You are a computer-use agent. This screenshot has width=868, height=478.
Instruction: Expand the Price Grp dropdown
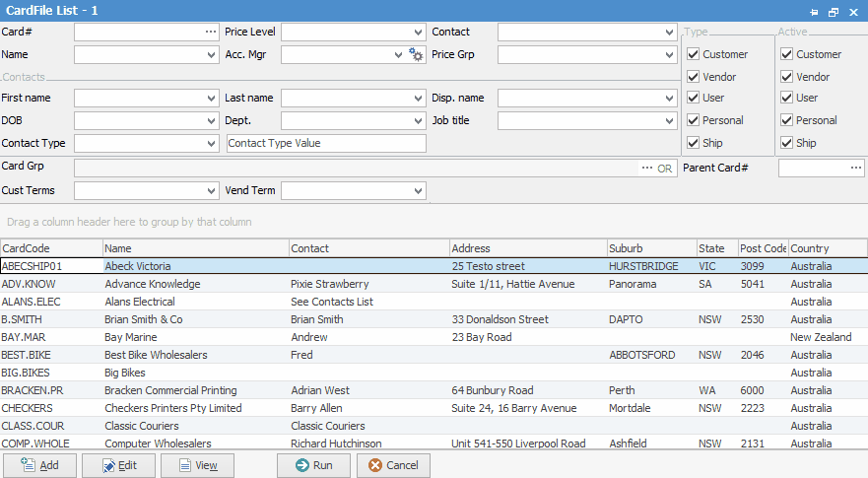tap(669, 55)
